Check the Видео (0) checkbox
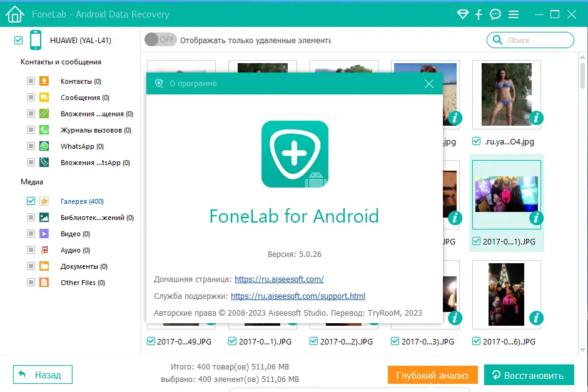This screenshot has width=588, height=392. (x=31, y=233)
